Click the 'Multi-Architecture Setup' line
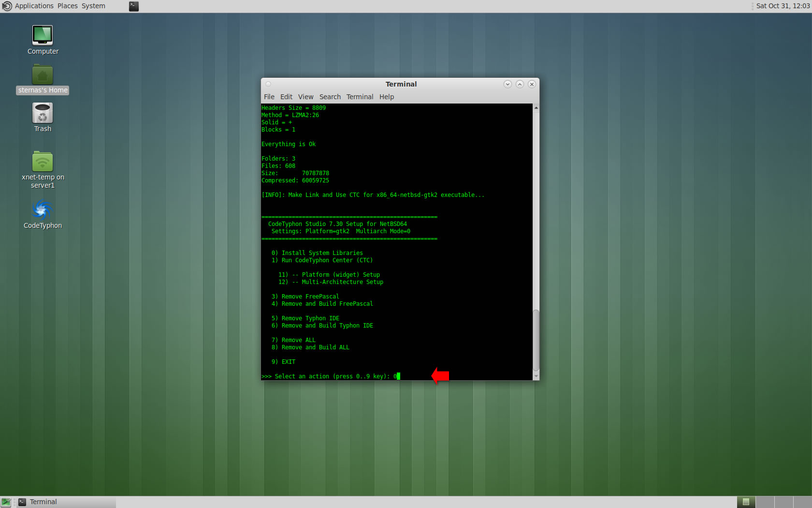 [331, 282]
